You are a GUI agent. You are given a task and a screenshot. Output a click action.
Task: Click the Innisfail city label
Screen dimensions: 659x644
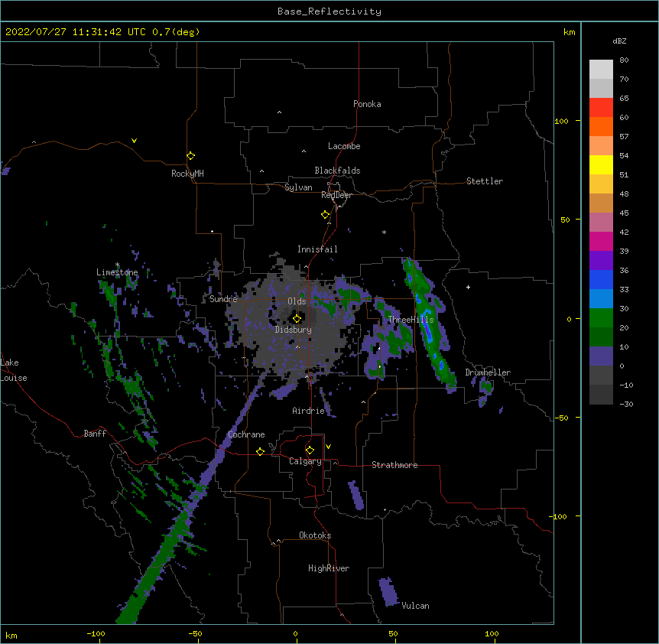(317, 249)
